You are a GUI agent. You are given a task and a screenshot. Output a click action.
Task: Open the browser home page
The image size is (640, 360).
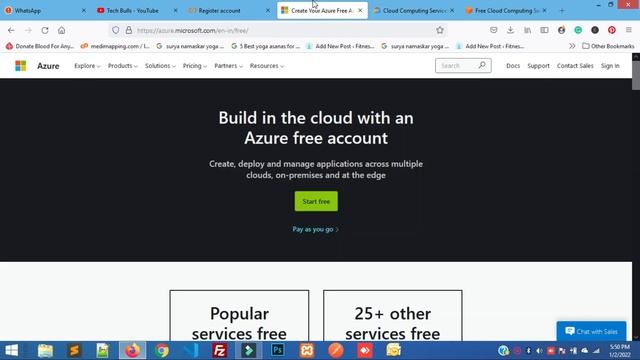pos(62,30)
